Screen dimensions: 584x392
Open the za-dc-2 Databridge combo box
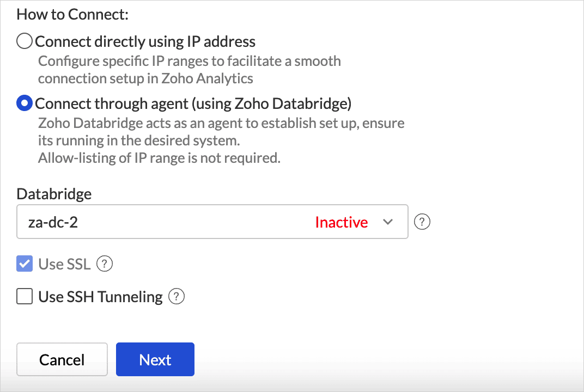click(163, 222)
